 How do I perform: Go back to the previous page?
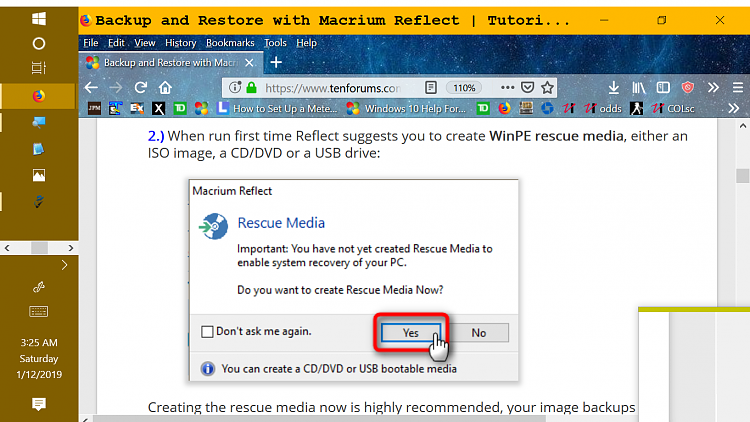[91, 88]
